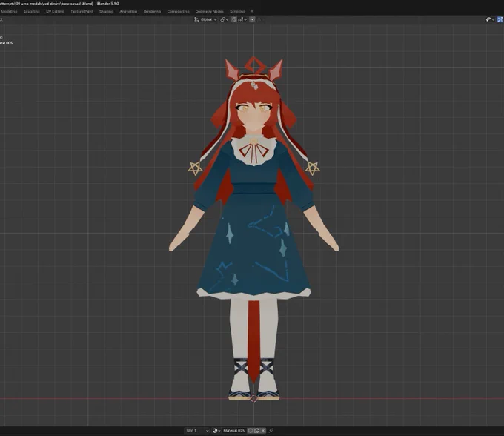Toggle the snap magnet button
This screenshot has width=504, height=436.
click(x=234, y=19)
